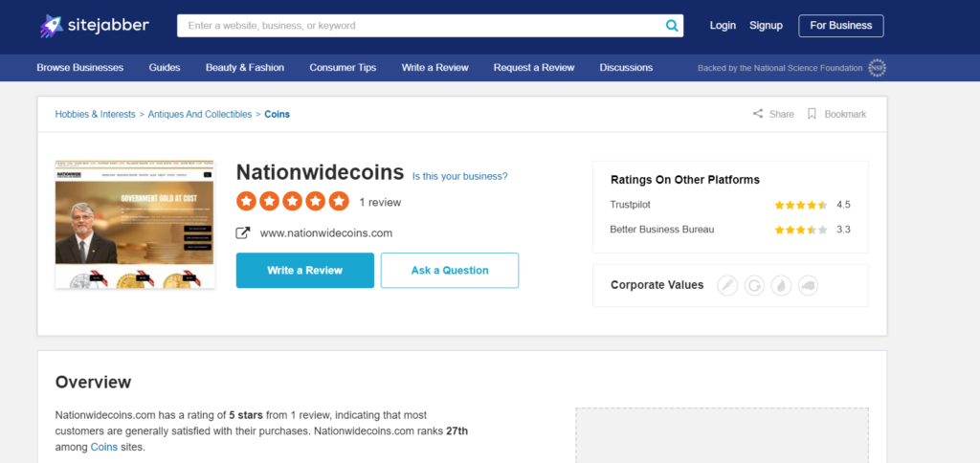Click the Trustpilot platform name

click(630, 205)
